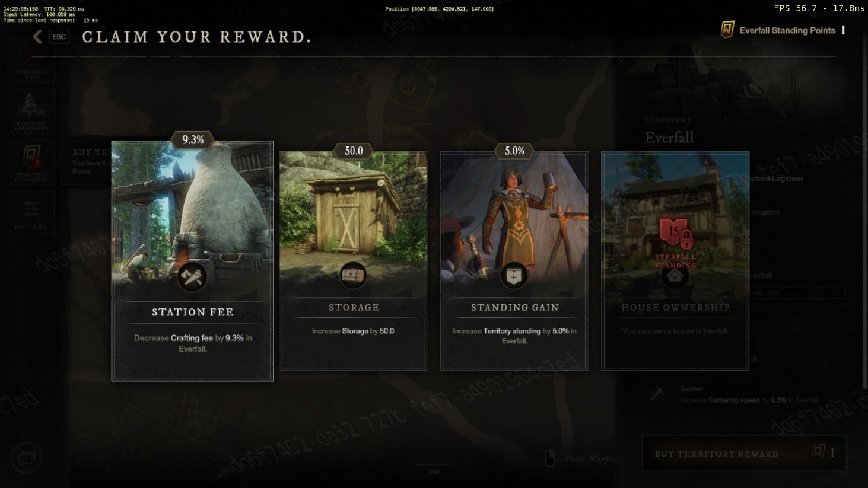Select the Storage reward card

click(x=353, y=260)
